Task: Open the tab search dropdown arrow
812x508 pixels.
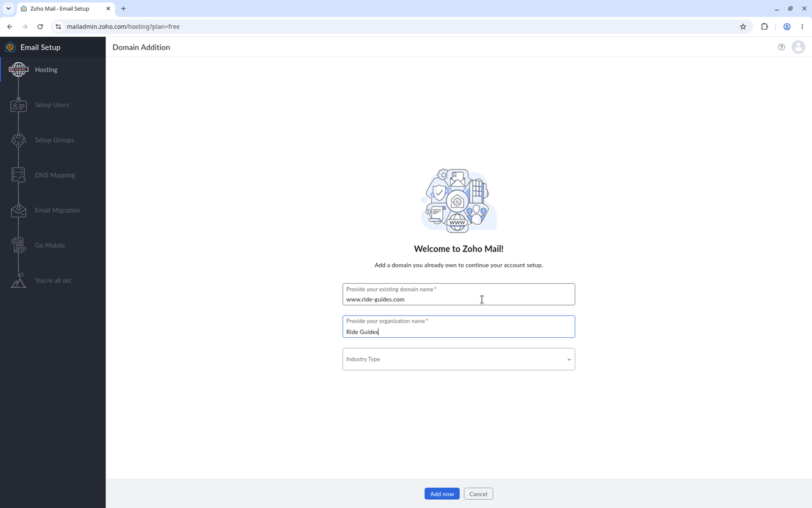Action: click(x=8, y=9)
